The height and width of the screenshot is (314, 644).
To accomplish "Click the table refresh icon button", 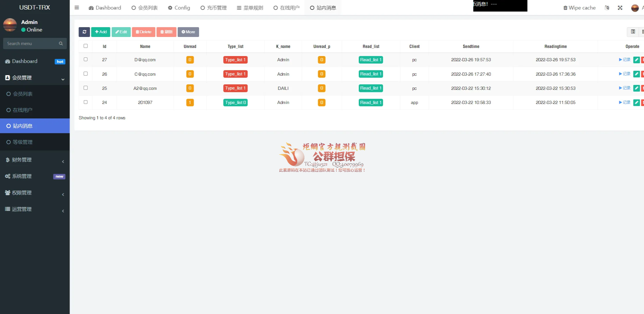I will 84,32.
